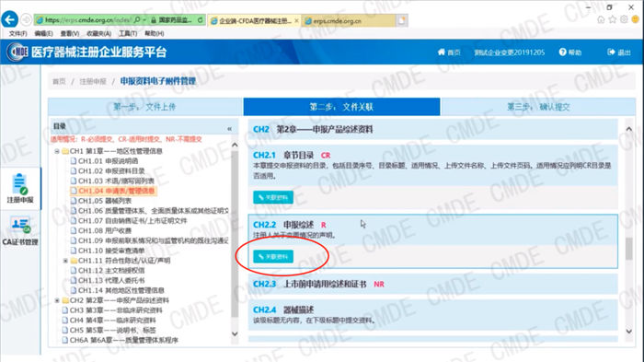The height and width of the screenshot is (362, 644).
Task: Click the browser favorites star icon
Action: tap(613, 19)
